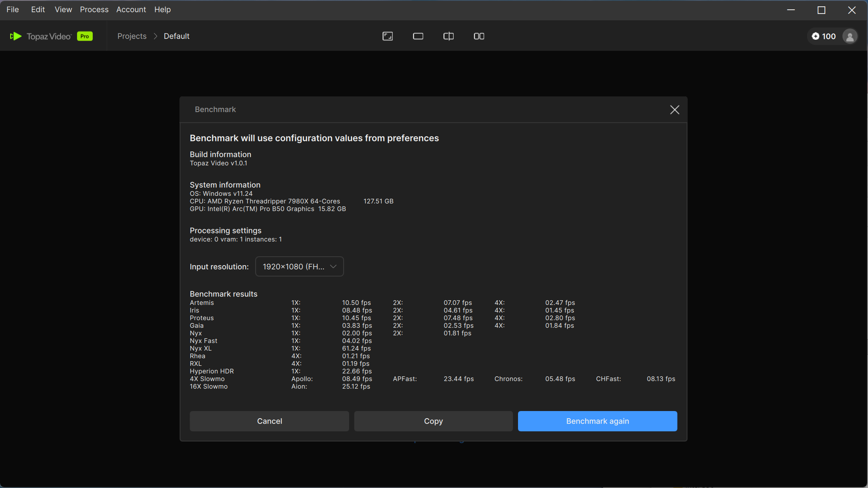Viewport: 868px width, 488px height.
Task: Open the Help menu
Action: tap(162, 9)
